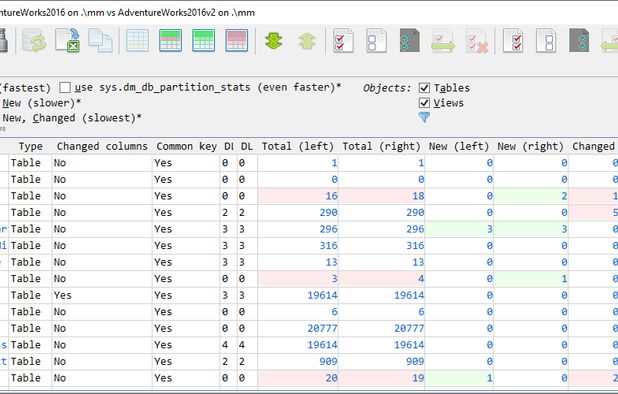Click New (left) cell showing 3

point(459,229)
